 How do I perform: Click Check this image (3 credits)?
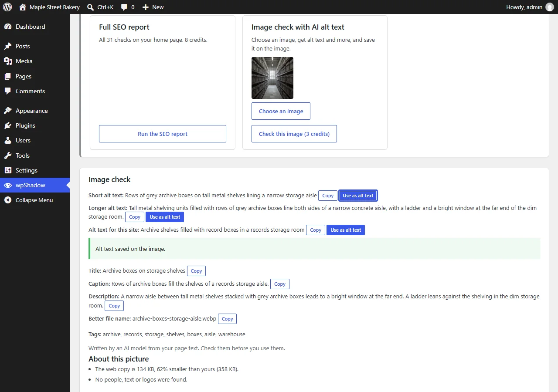(x=294, y=134)
